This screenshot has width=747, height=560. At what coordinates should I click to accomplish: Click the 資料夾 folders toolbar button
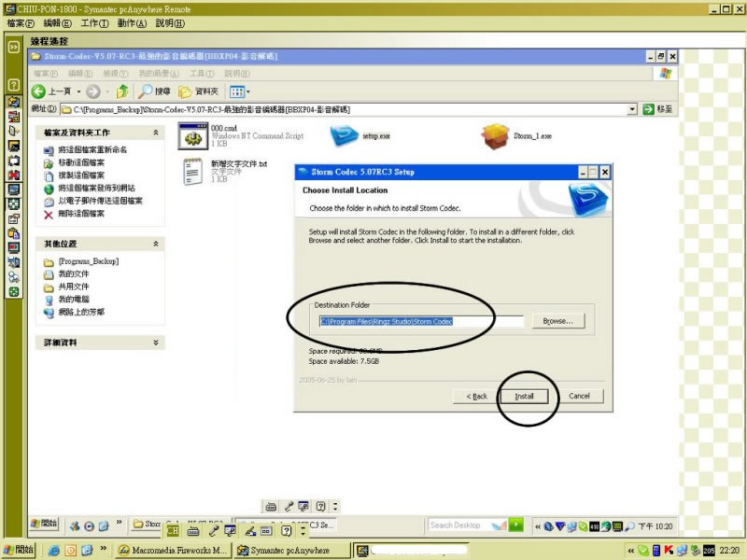click(198, 91)
